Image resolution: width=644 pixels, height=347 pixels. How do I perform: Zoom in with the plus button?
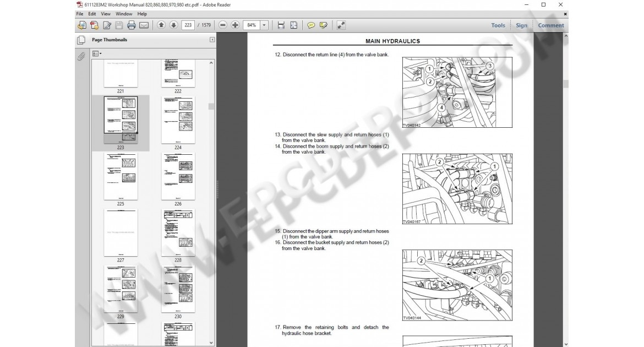[x=235, y=25]
